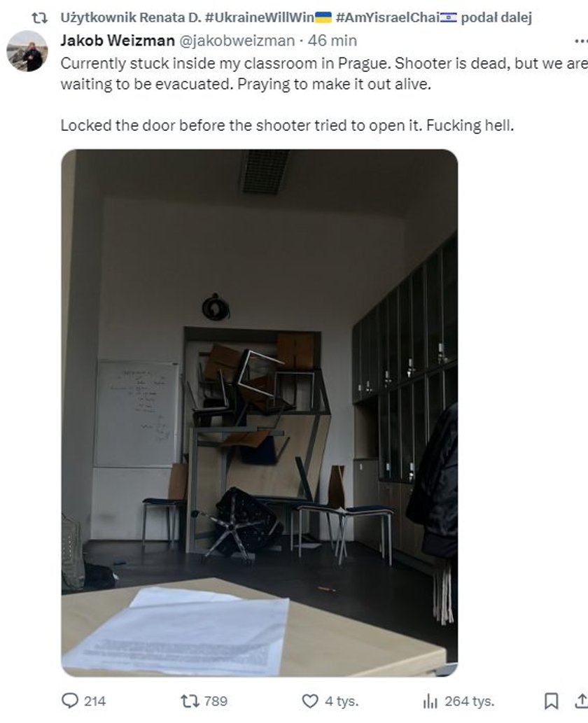
Task: Click the 789 reposts count
Action: [x=216, y=701]
